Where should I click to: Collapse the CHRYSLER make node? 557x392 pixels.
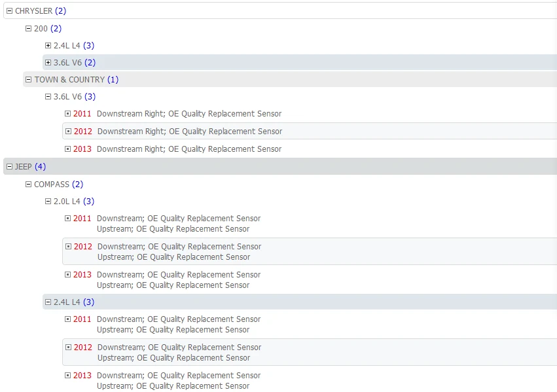coord(10,11)
